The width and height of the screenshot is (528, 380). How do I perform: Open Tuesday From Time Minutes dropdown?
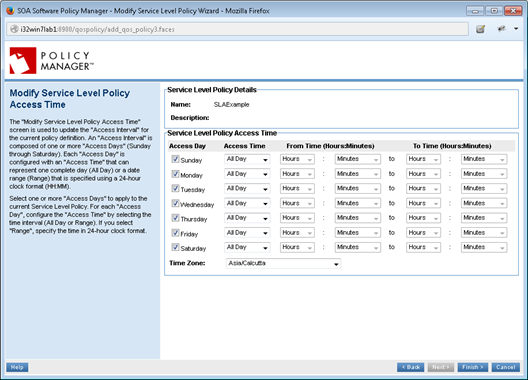(x=358, y=188)
